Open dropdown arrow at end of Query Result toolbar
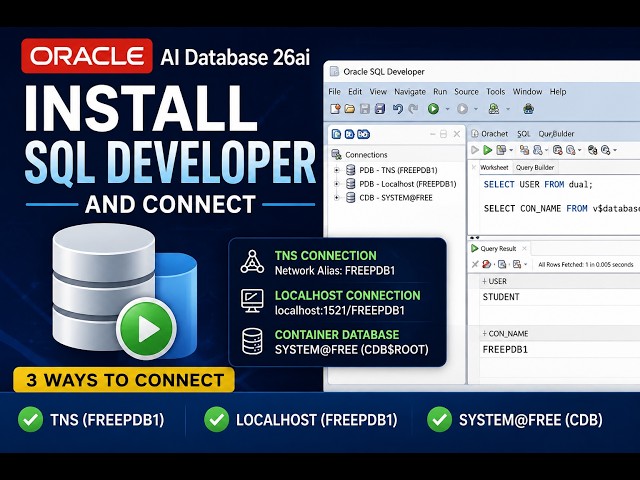This screenshot has height=480, width=640. pyautogui.click(x=526, y=264)
